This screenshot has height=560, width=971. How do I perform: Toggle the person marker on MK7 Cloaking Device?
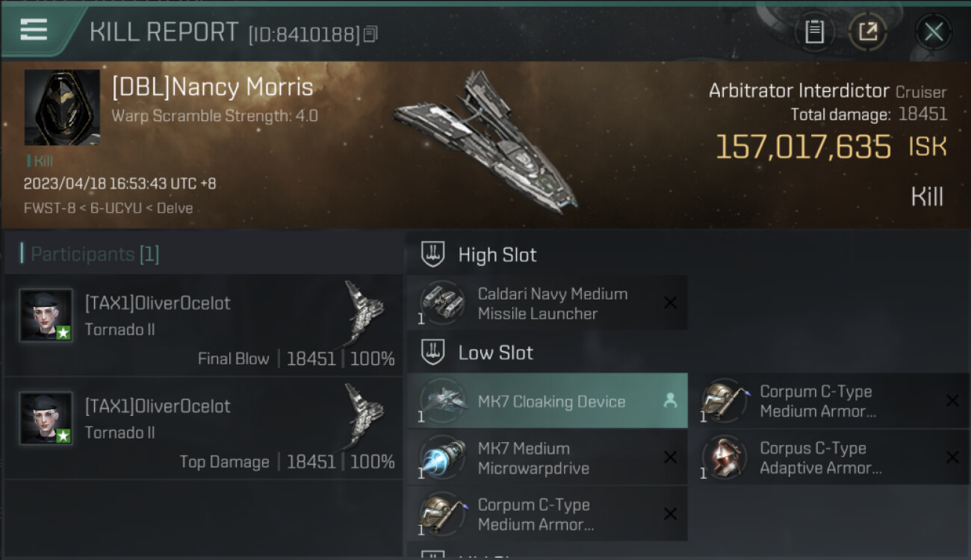[x=670, y=401]
